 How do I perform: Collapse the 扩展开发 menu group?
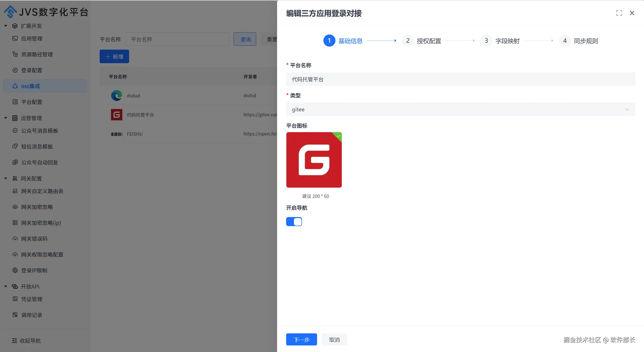(6, 26)
